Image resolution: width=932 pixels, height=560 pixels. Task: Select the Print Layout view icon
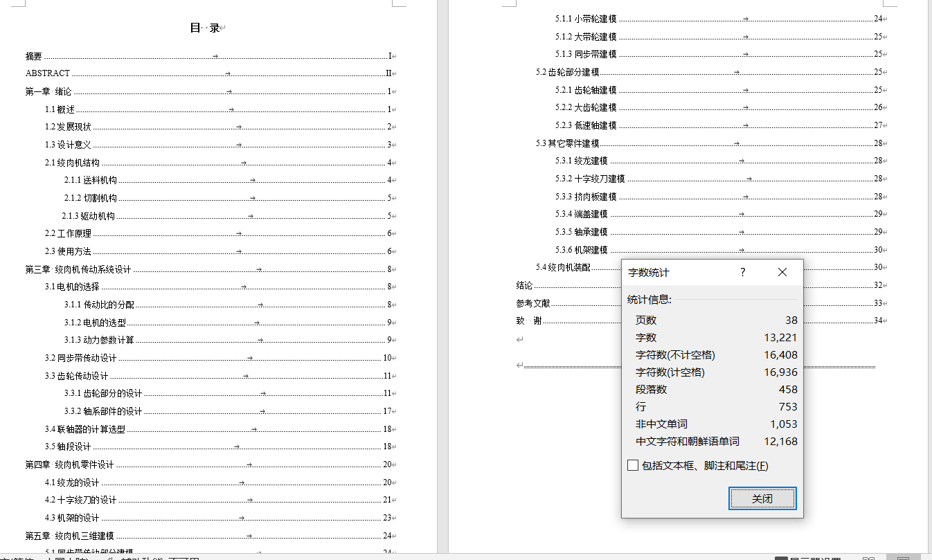tap(904, 557)
